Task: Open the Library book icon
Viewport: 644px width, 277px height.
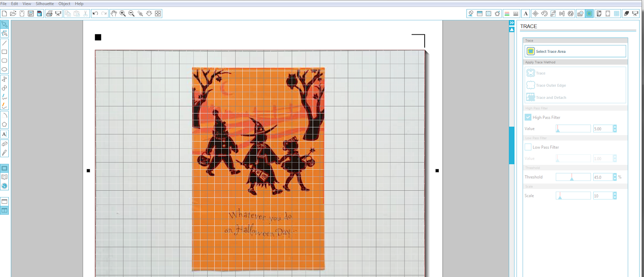Action: pyautogui.click(x=4, y=177)
